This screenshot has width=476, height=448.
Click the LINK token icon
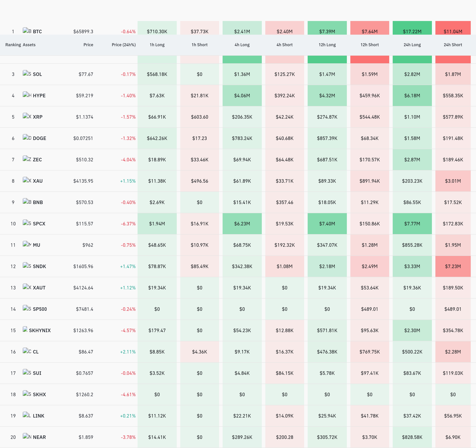click(27, 415)
